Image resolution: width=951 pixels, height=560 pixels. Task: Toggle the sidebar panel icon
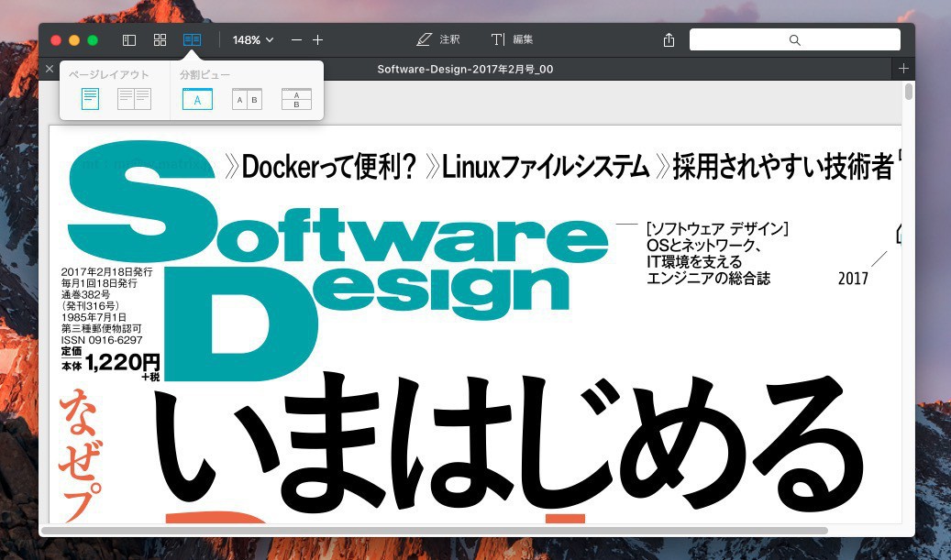tap(129, 40)
